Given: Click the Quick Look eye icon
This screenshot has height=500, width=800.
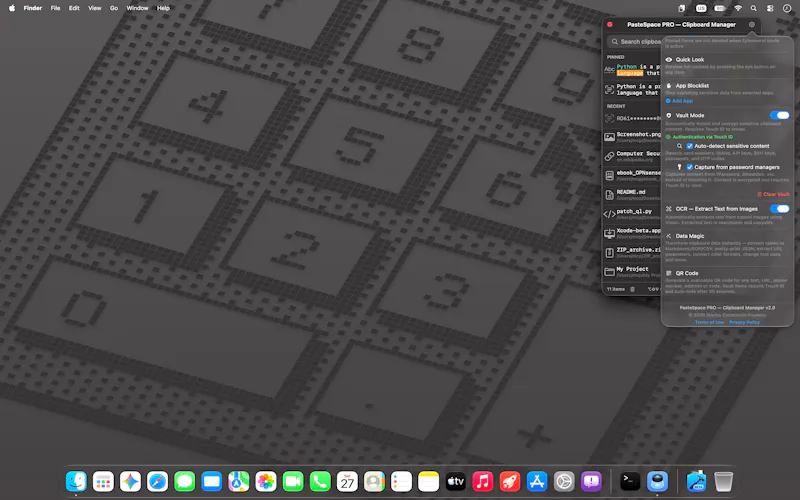Looking at the screenshot, I should click(x=668, y=60).
